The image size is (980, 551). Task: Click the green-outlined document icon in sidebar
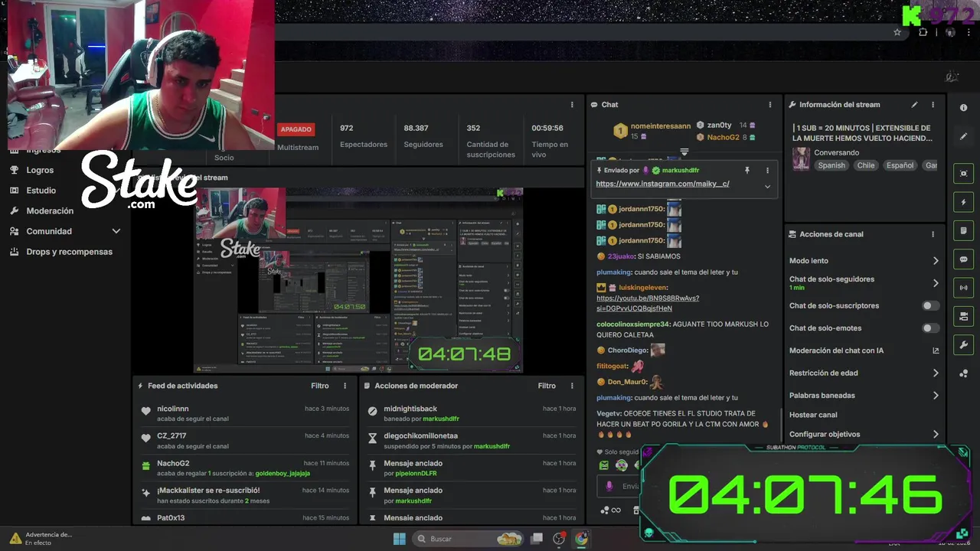click(x=963, y=230)
